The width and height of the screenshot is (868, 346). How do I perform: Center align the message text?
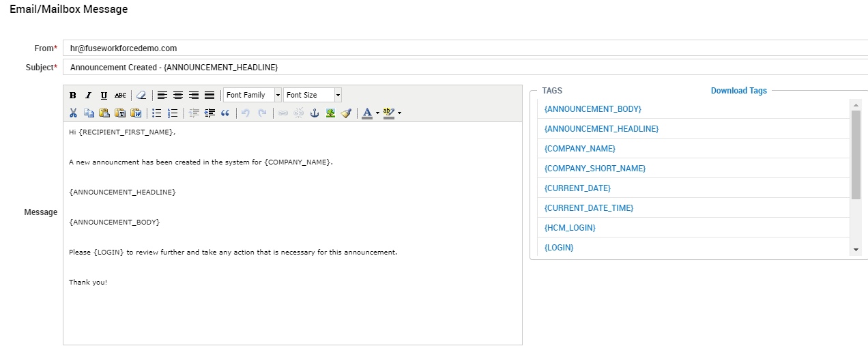(x=177, y=96)
